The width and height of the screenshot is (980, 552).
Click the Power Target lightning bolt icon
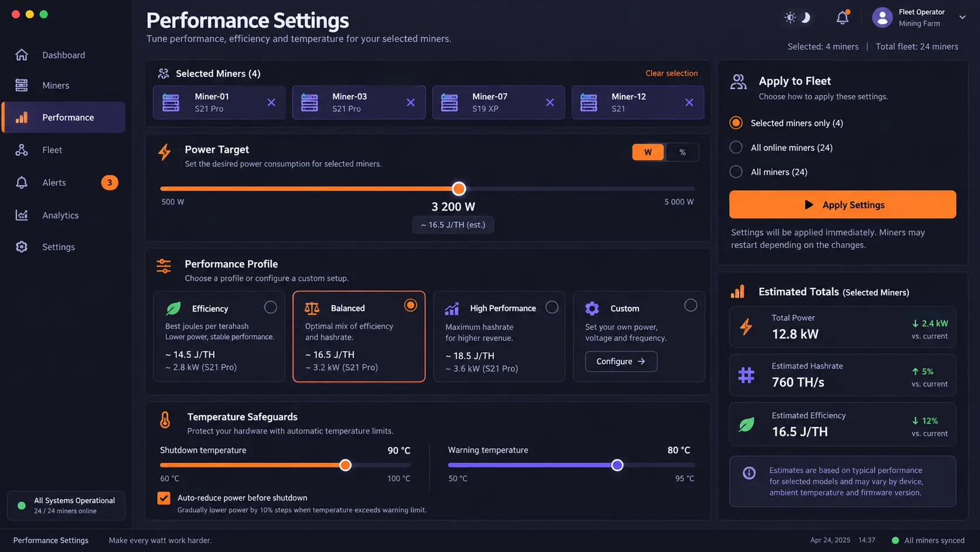[165, 153]
